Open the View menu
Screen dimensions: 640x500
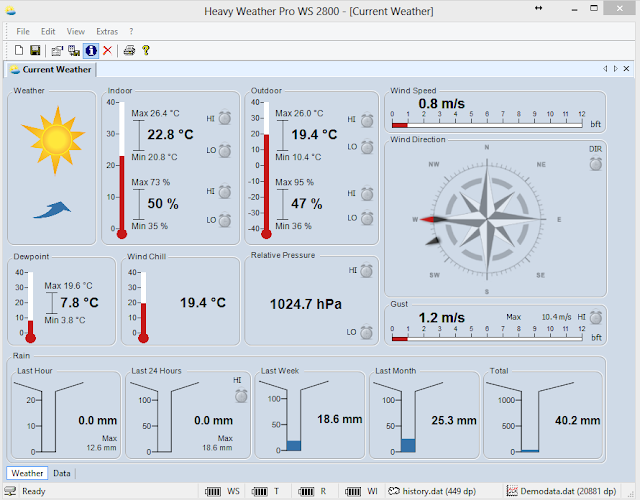76,31
